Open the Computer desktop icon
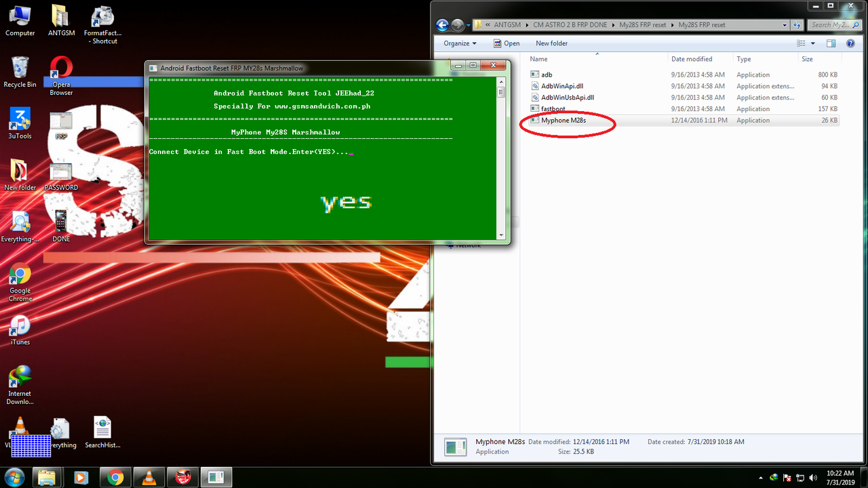The width and height of the screenshot is (868, 488). 20,20
